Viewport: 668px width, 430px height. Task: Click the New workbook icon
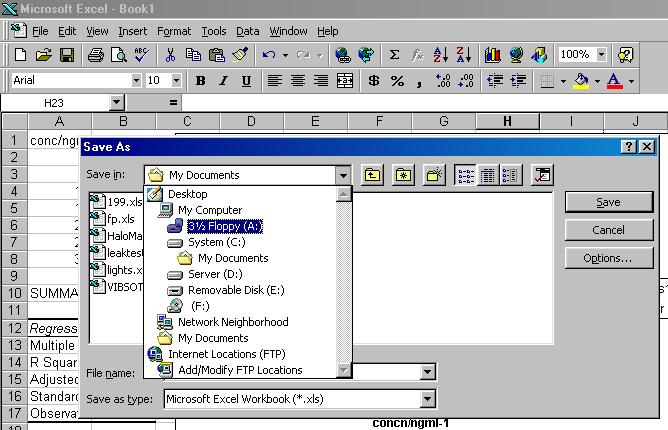pyautogui.click(x=20, y=55)
